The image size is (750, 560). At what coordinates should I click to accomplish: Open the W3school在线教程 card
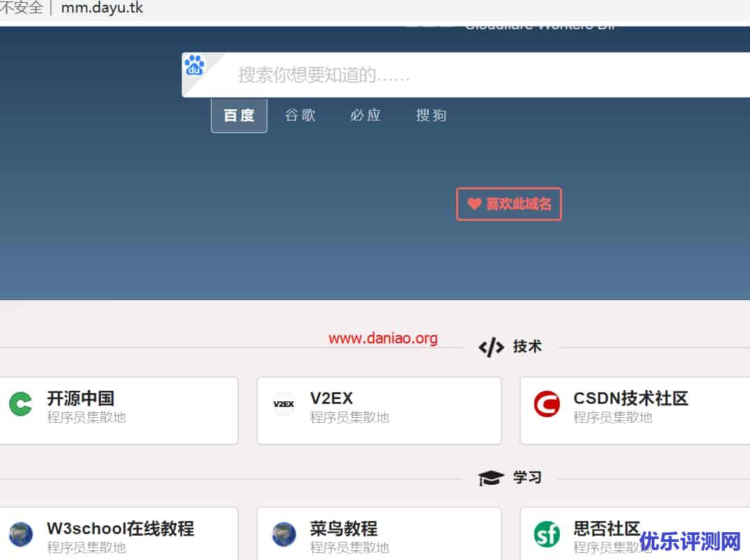coord(118,534)
